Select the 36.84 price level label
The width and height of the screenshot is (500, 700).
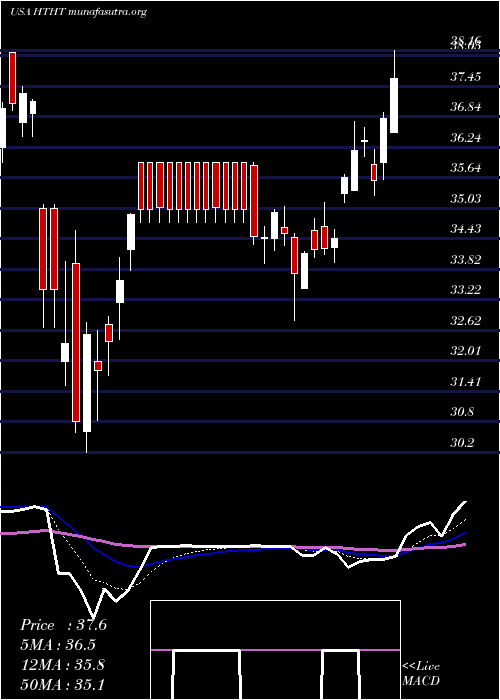[x=466, y=108]
